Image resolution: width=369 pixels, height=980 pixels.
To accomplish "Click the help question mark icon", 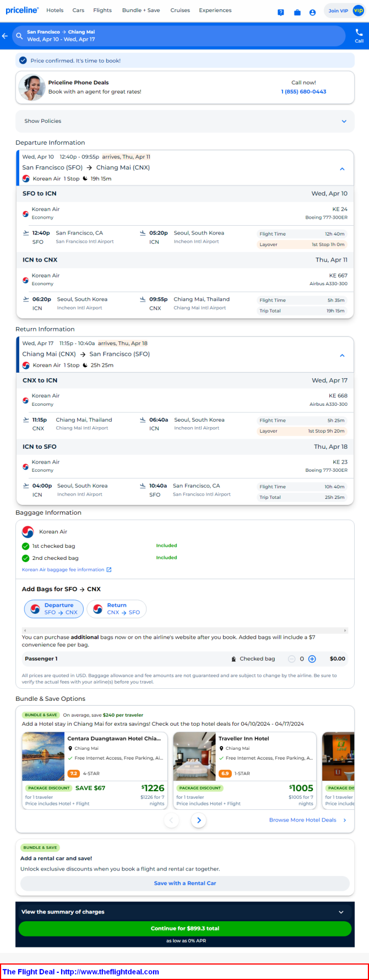I will (281, 12).
